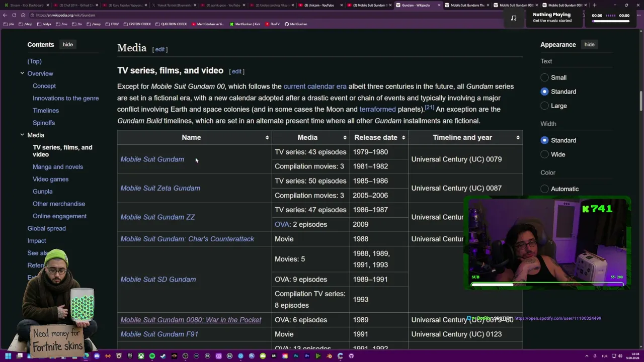644x362 pixels.
Task: Open Premiere Pro from the taskbar
Action: (307, 356)
